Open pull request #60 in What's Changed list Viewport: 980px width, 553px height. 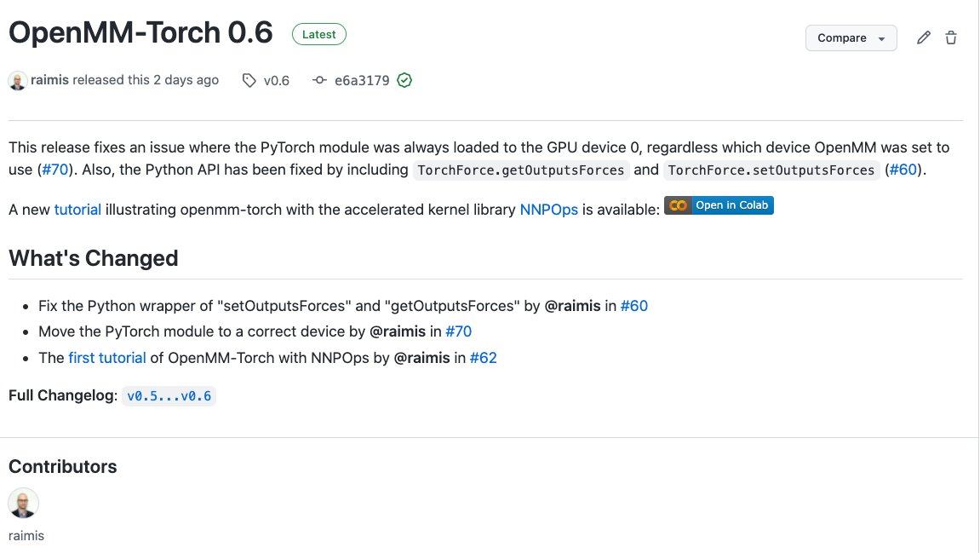(x=633, y=306)
